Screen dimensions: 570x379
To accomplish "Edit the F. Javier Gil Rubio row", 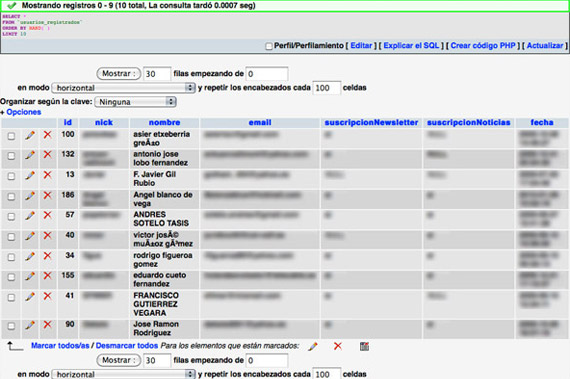I will coord(30,176).
